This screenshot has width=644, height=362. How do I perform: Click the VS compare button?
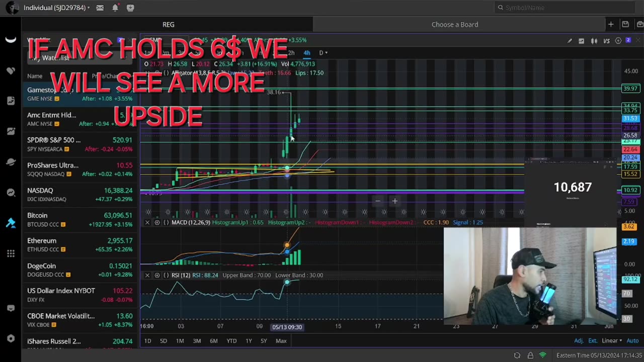click(606, 41)
